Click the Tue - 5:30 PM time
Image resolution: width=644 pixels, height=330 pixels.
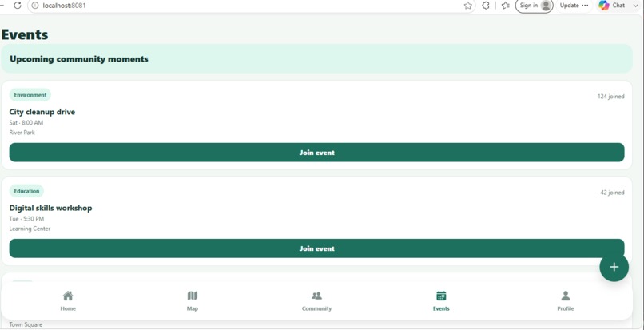coord(26,219)
